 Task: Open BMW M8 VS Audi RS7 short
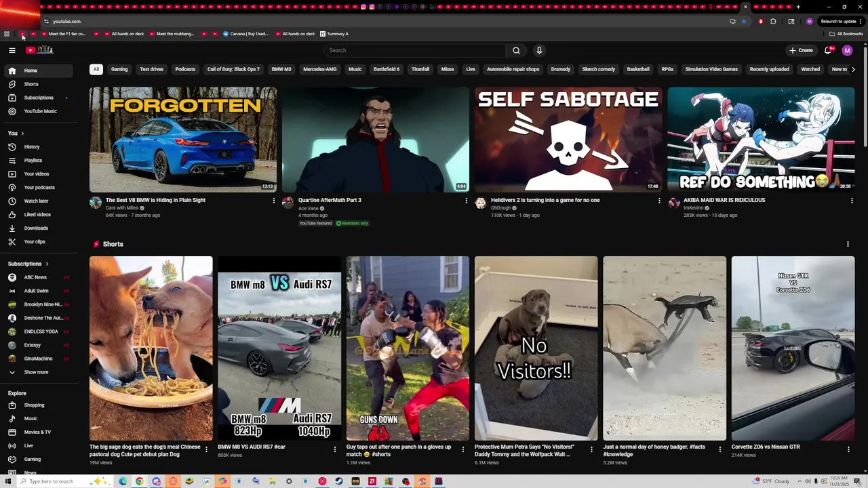(279, 348)
